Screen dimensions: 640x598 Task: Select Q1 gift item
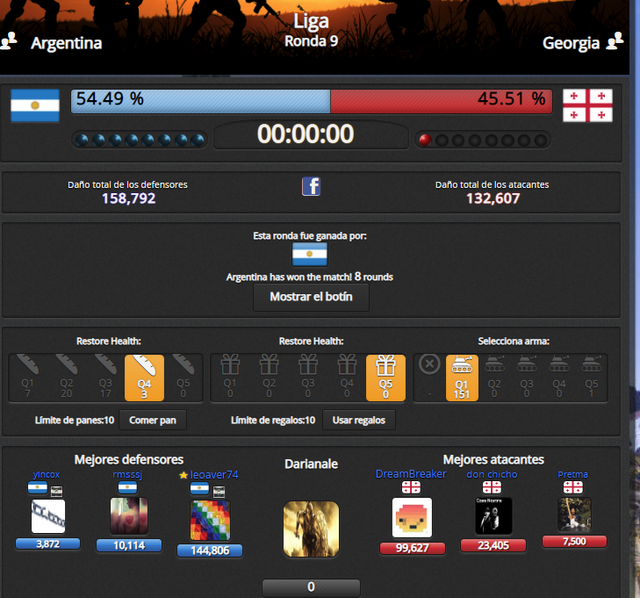(x=230, y=377)
